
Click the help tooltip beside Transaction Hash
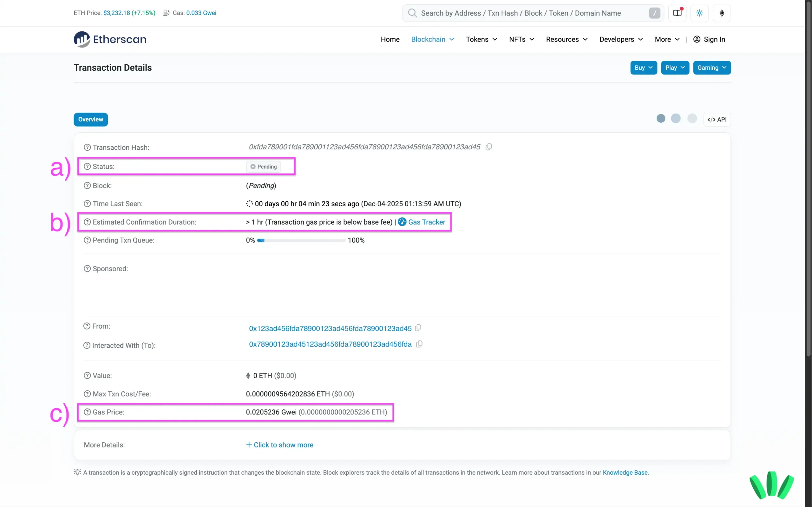point(87,147)
